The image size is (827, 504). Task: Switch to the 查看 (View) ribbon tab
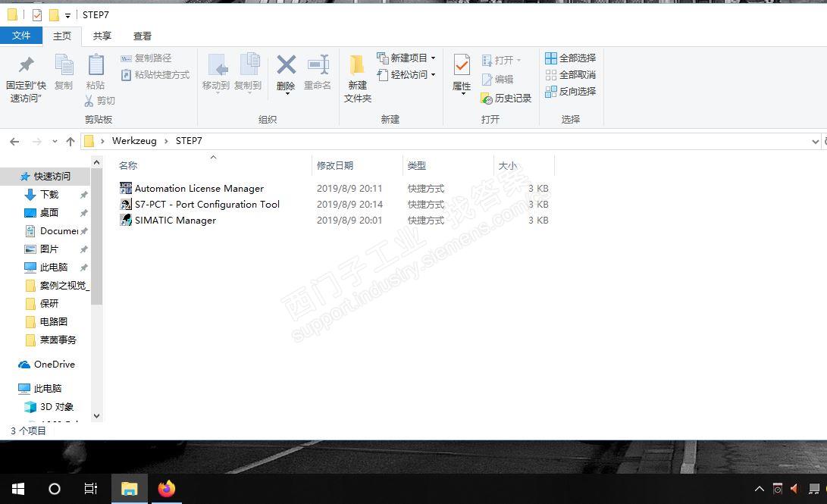(x=142, y=36)
